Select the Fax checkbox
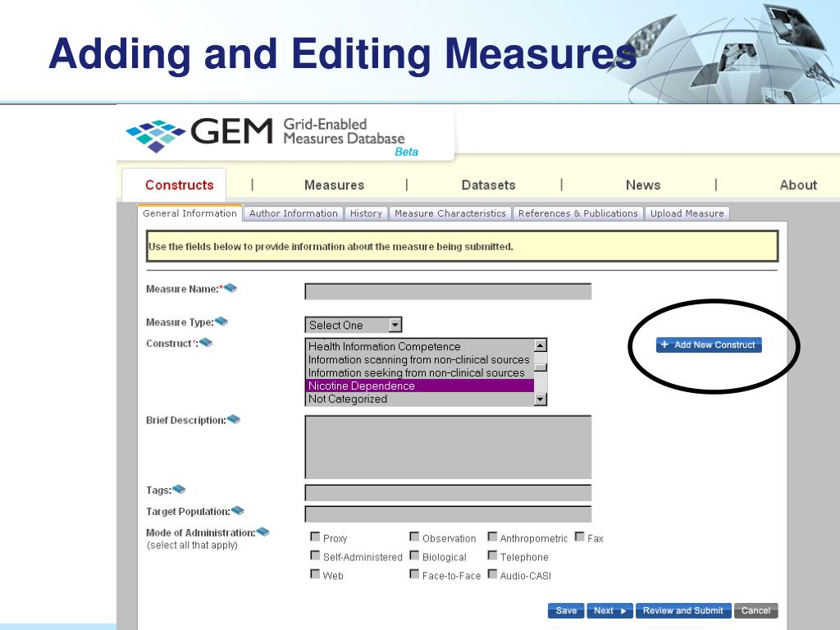840x630 pixels. pyautogui.click(x=579, y=536)
